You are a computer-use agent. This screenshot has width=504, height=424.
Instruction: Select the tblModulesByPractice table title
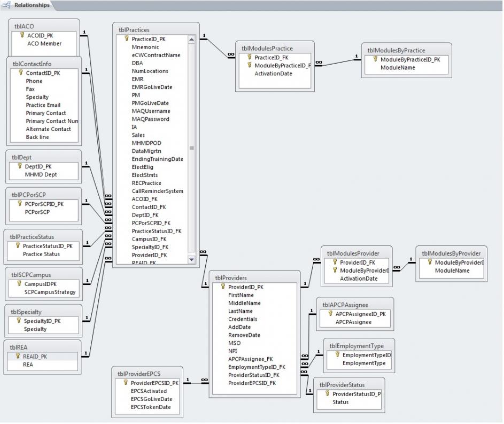pos(397,50)
